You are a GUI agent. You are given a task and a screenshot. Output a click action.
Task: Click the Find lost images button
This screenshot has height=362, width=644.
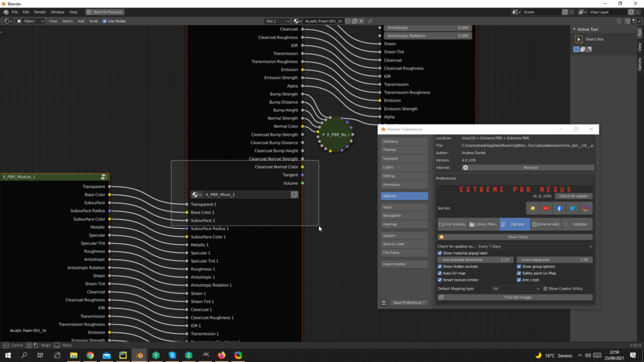point(515,297)
